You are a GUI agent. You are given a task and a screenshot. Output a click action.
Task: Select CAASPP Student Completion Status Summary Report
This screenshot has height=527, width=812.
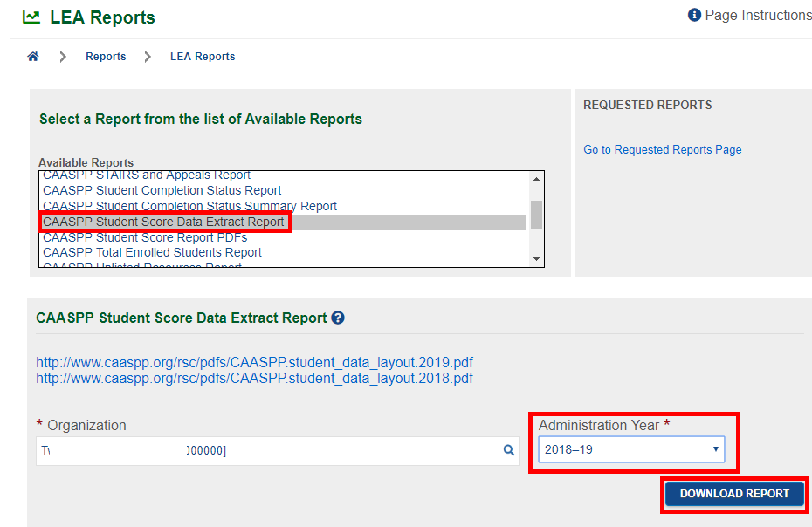tap(189, 206)
